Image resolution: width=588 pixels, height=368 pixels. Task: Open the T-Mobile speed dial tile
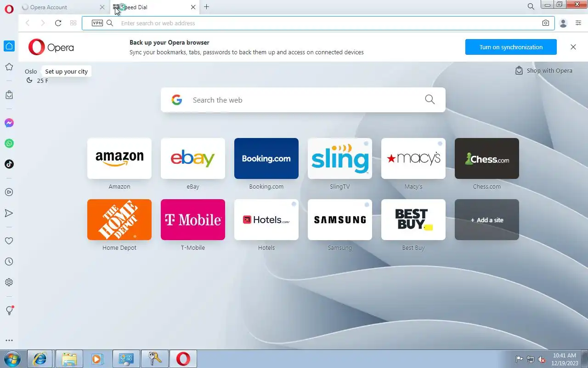[x=193, y=219]
